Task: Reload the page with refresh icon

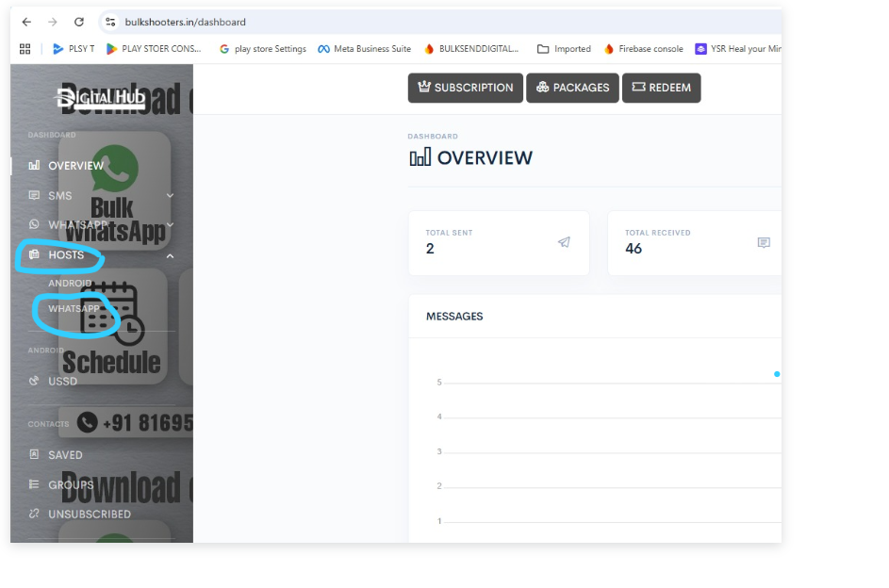Action: (x=78, y=22)
